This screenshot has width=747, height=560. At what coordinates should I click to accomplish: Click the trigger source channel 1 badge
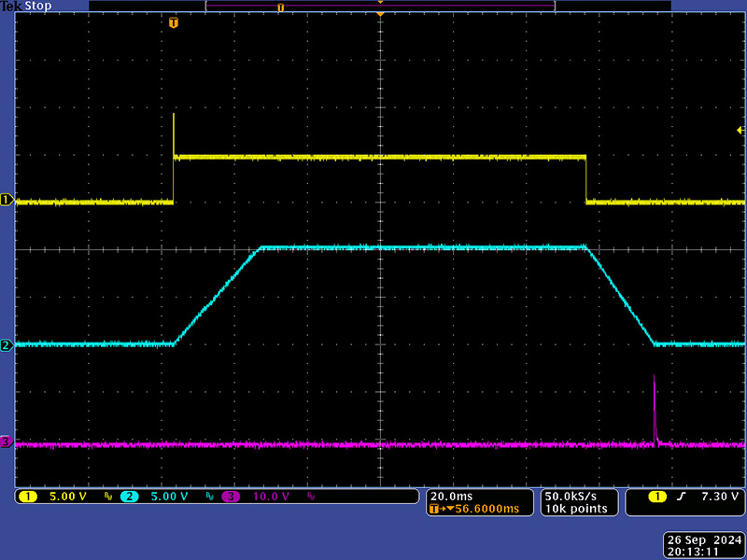[657, 497]
